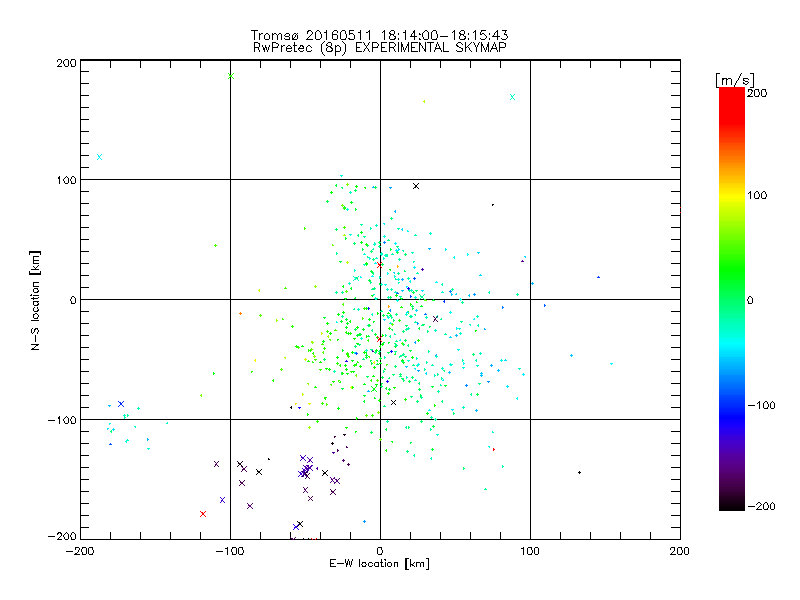Click the black bottom of the velocity colorbar
The width and height of the screenshot is (800, 600).
(732, 505)
